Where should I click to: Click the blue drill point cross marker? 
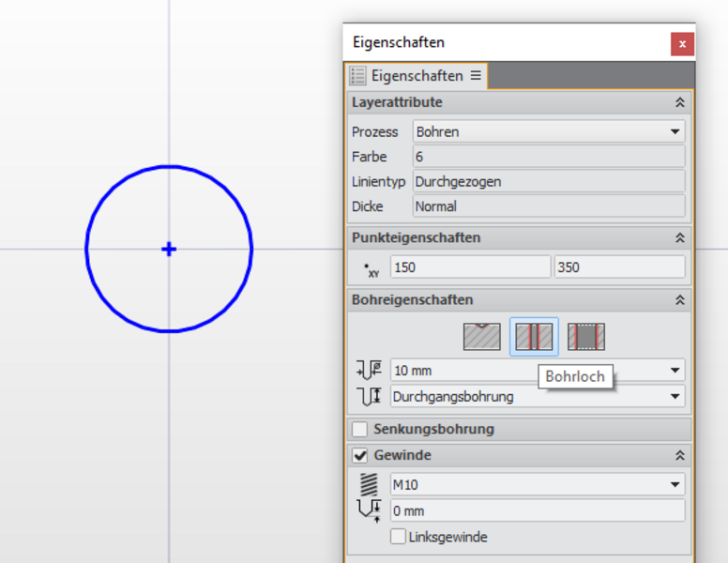pyautogui.click(x=169, y=250)
